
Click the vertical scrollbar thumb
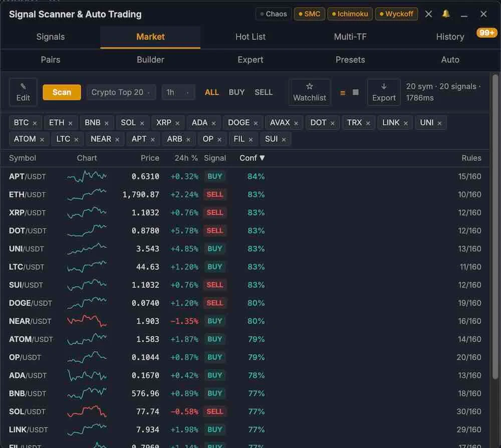[x=495, y=227]
